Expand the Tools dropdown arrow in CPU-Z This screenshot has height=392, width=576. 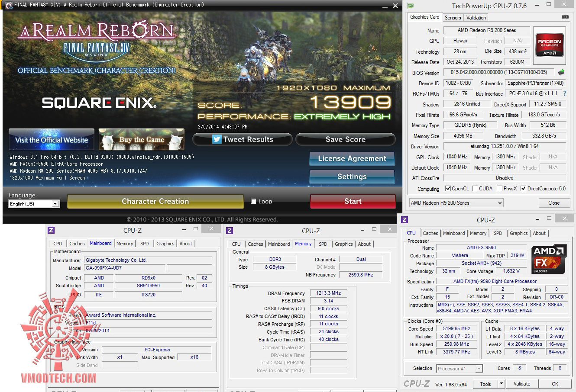(501, 384)
